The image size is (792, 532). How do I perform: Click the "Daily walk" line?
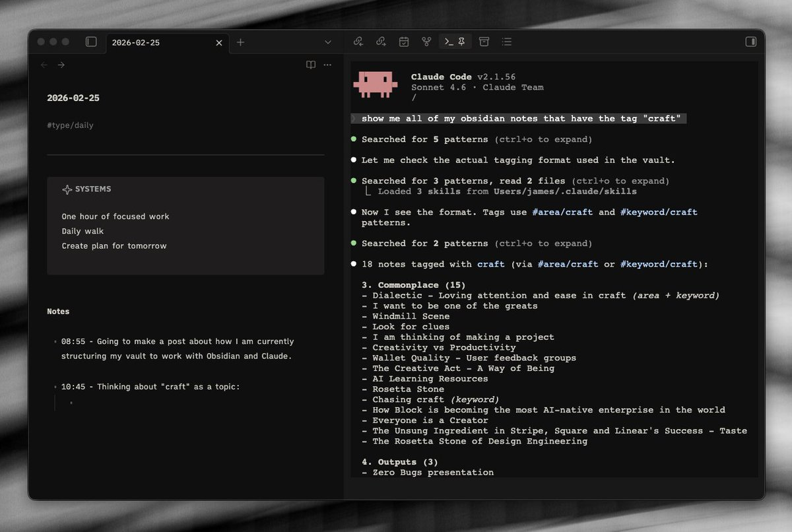[82, 231]
